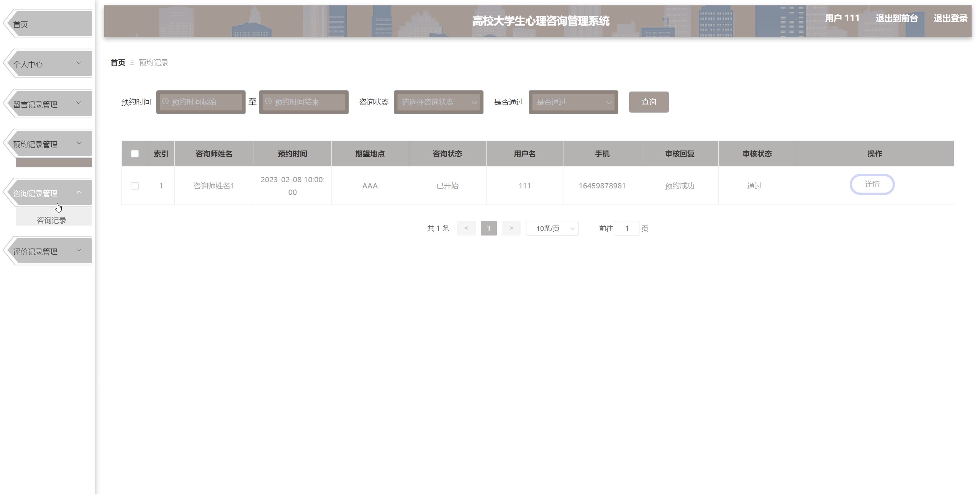Image resolution: width=980 pixels, height=494 pixels.
Task: Go to previous page arrow
Action: pyautogui.click(x=466, y=228)
